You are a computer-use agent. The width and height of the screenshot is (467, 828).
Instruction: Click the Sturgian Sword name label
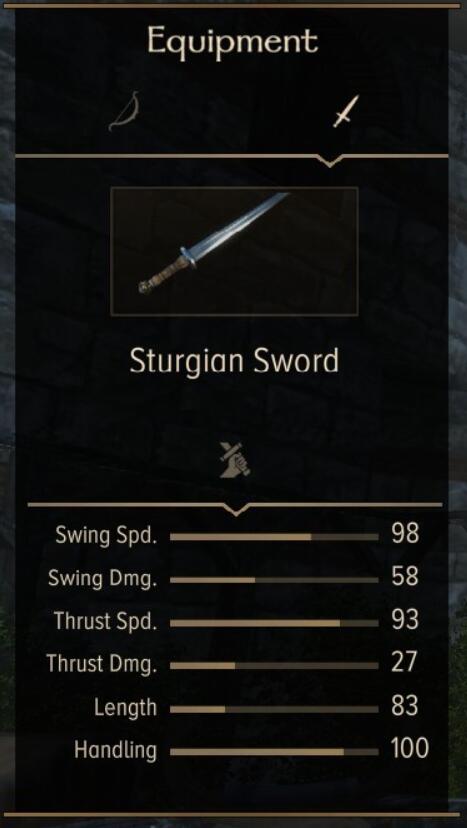(234, 362)
